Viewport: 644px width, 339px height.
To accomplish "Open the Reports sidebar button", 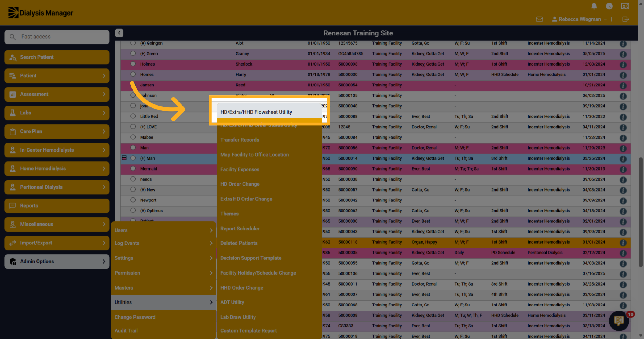I will (x=57, y=206).
